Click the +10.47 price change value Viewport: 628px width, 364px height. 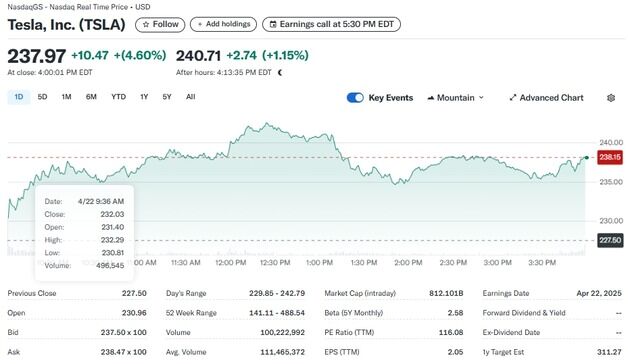coord(90,55)
